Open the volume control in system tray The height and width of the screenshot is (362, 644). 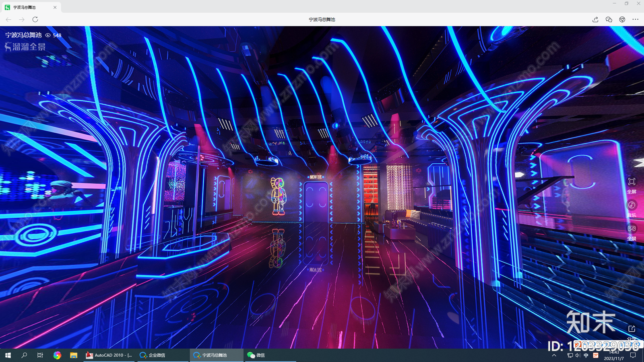578,355
